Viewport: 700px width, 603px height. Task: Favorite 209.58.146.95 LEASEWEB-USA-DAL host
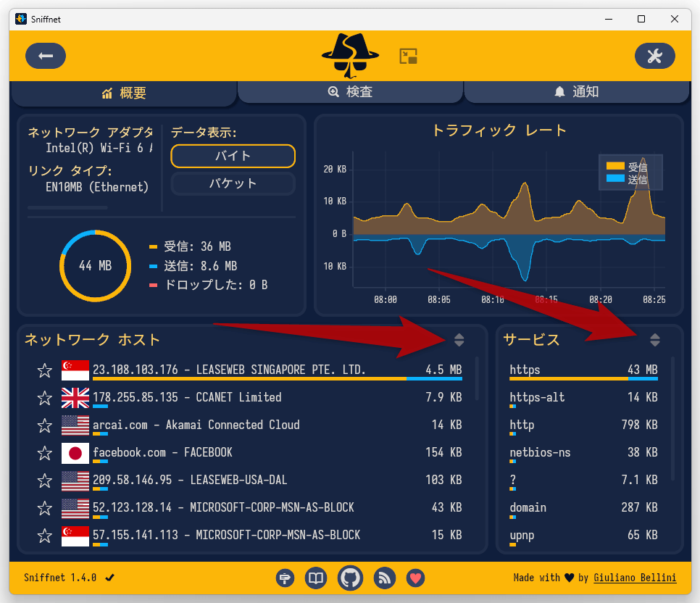45,481
